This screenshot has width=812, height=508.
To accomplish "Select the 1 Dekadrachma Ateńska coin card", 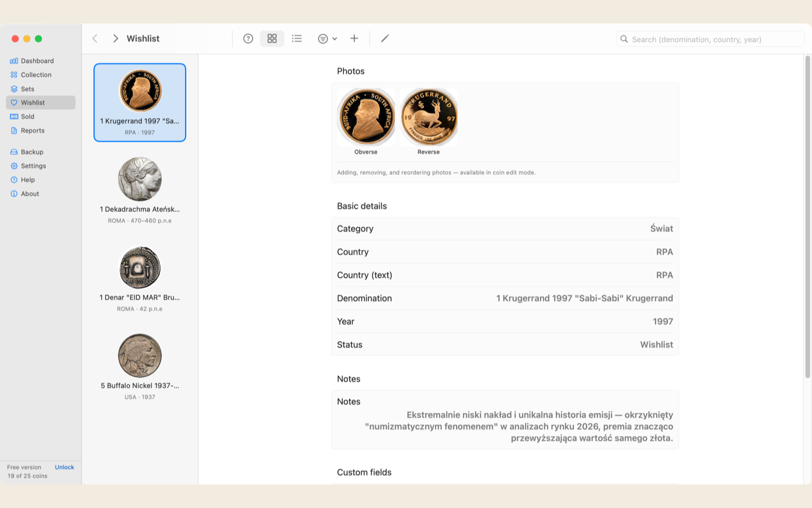I will [140, 190].
